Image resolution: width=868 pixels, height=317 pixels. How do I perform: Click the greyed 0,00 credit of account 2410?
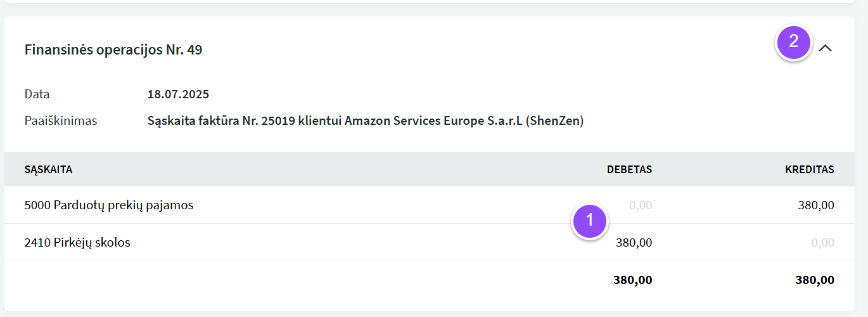pyautogui.click(x=823, y=243)
